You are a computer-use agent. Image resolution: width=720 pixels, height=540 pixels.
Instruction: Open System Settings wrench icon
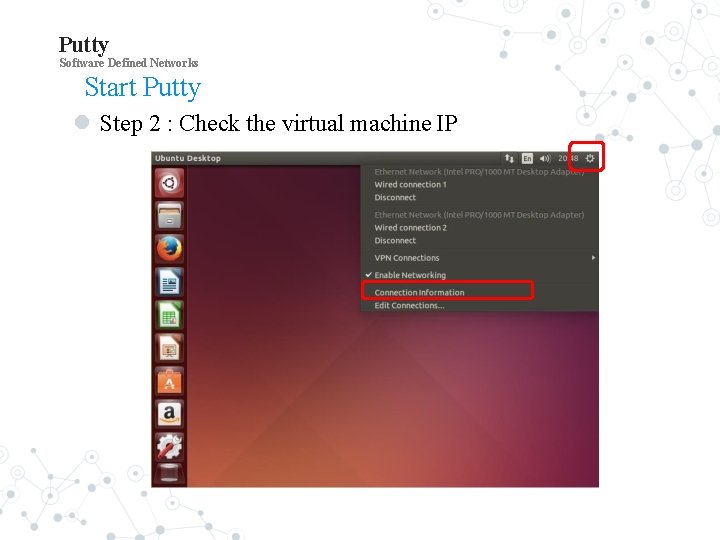click(169, 447)
